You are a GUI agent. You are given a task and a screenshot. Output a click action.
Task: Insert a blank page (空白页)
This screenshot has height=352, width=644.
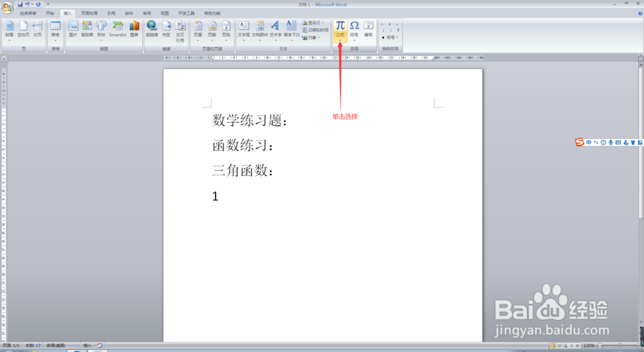[x=23, y=30]
